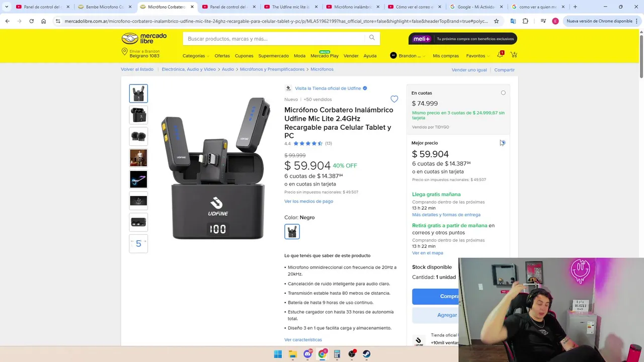Close the Bembe Microfono tab
Screen dimensions: 644x362
tap(130, 7)
